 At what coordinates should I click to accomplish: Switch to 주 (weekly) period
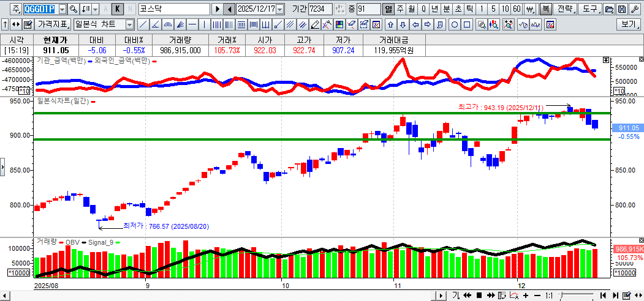coord(400,9)
